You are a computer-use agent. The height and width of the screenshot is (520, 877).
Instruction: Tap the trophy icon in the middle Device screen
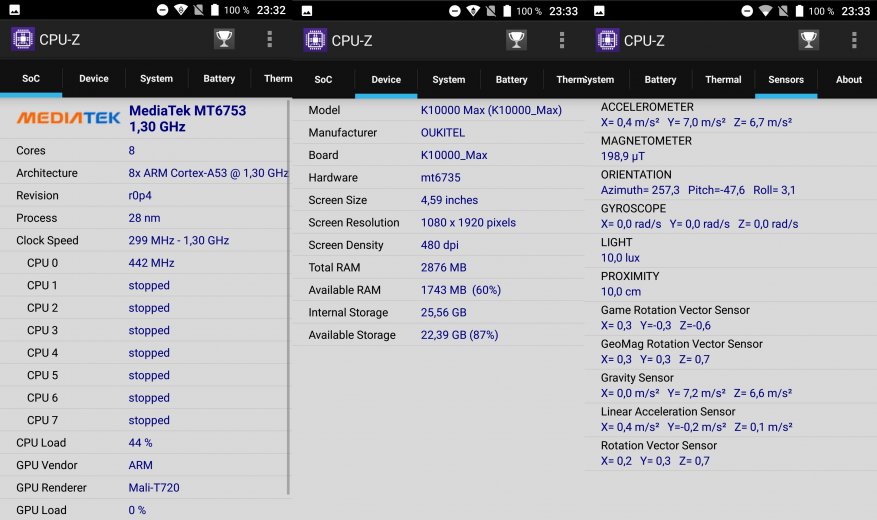[516, 40]
